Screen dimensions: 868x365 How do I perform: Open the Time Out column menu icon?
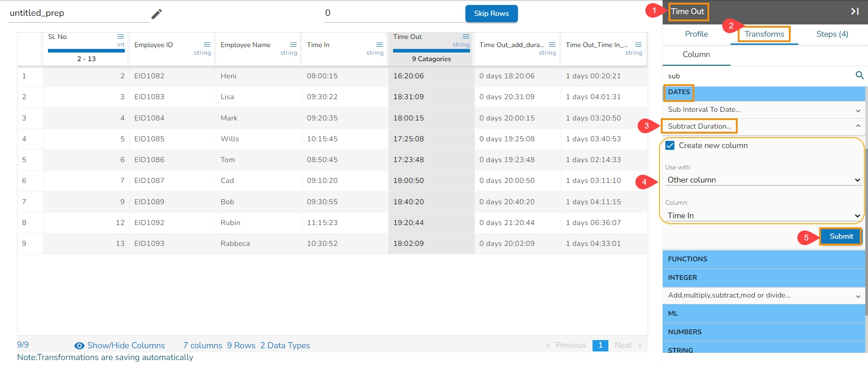click(x=466, y=36)
